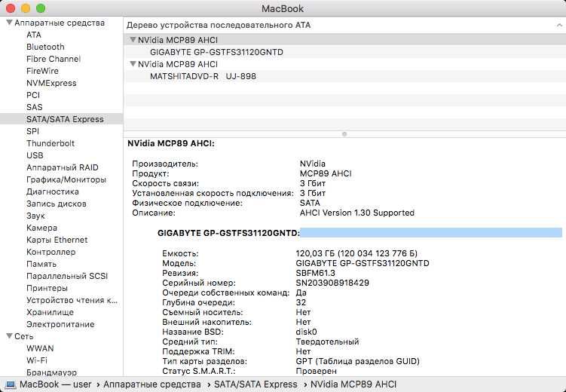Open Wi-Fi under Сеть
566x392 pixels.
point(37,360)
